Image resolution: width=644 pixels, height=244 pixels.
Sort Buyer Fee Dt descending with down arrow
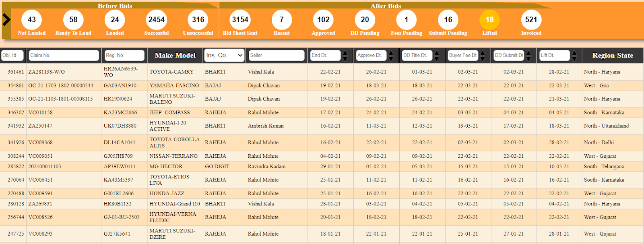483,59
